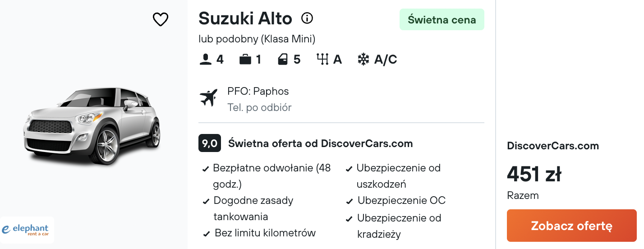644x249 pixels.
Task: Click the 451 zł total price
Action: 534,174
